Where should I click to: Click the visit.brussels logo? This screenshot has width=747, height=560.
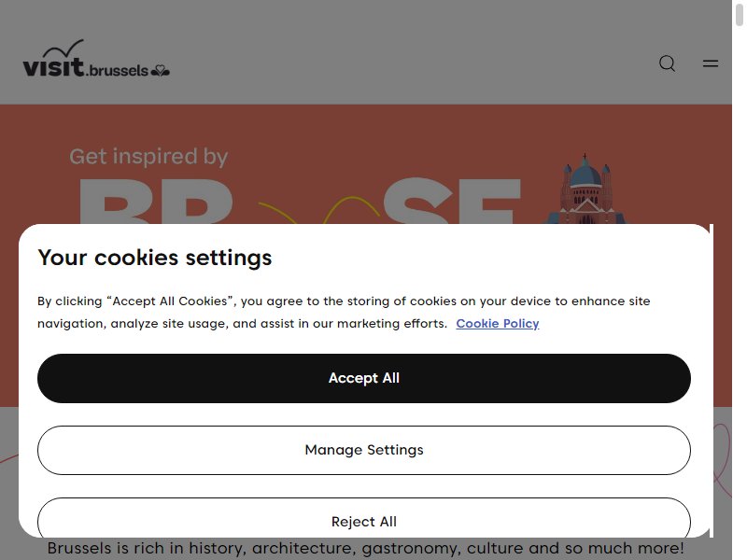(x=96, y=59)
